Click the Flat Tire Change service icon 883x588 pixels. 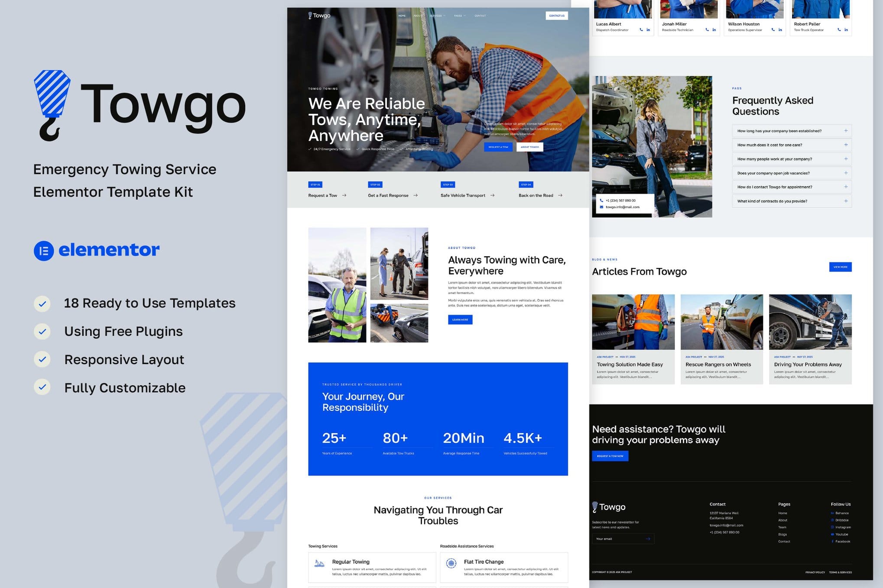pyautogui.click(x=451, y=563)
